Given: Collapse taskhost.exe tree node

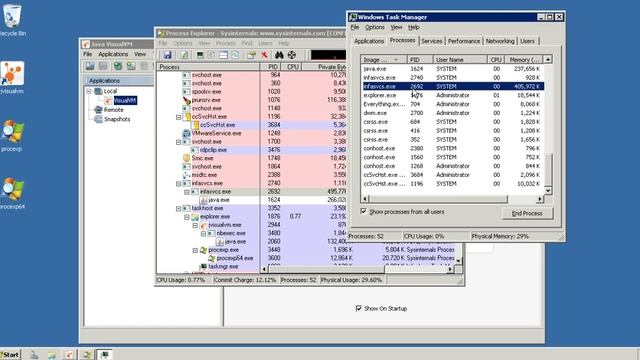Looking at the screenshot, I should (178, 208).
